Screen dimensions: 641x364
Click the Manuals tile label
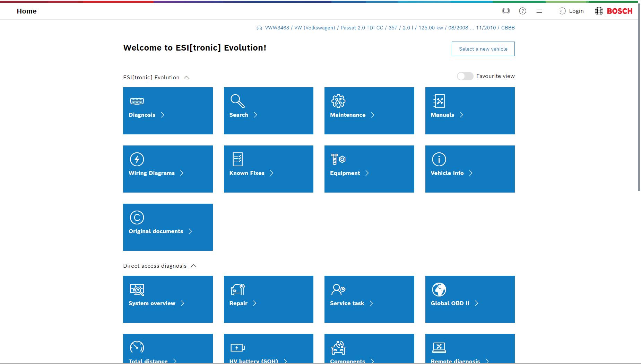442,115
